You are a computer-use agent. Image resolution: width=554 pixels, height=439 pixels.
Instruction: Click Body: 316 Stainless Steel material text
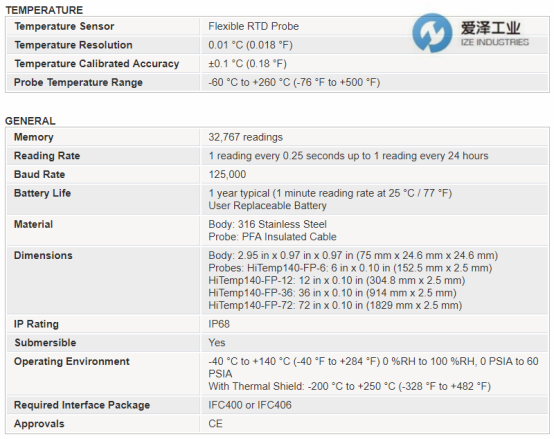tap(267, 224)
